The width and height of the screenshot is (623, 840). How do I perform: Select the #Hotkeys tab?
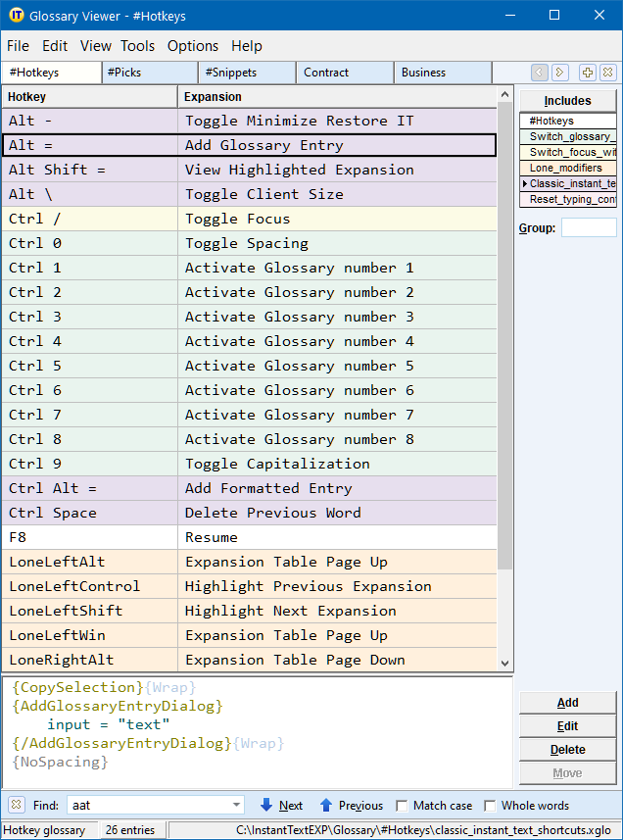(51, 73)
